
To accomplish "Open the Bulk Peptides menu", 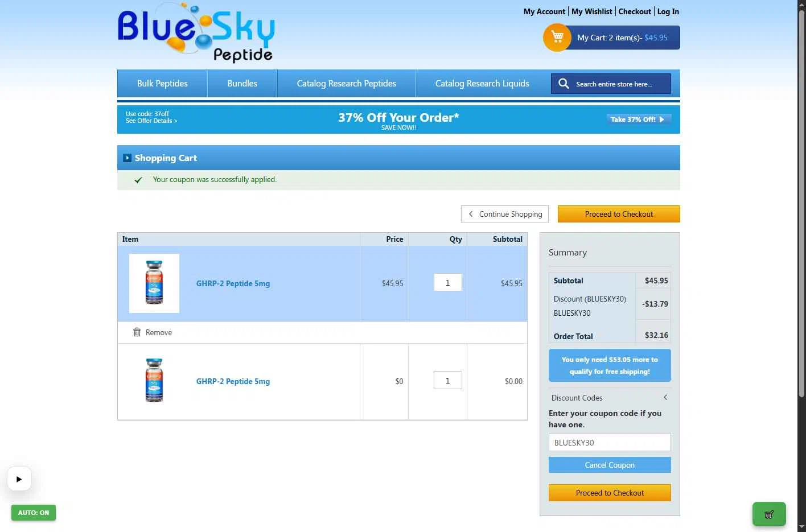I will point(162,84).
